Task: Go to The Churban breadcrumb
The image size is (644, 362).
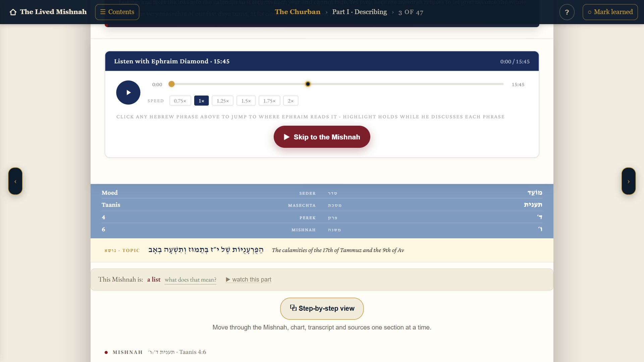Action: [298, 12]
